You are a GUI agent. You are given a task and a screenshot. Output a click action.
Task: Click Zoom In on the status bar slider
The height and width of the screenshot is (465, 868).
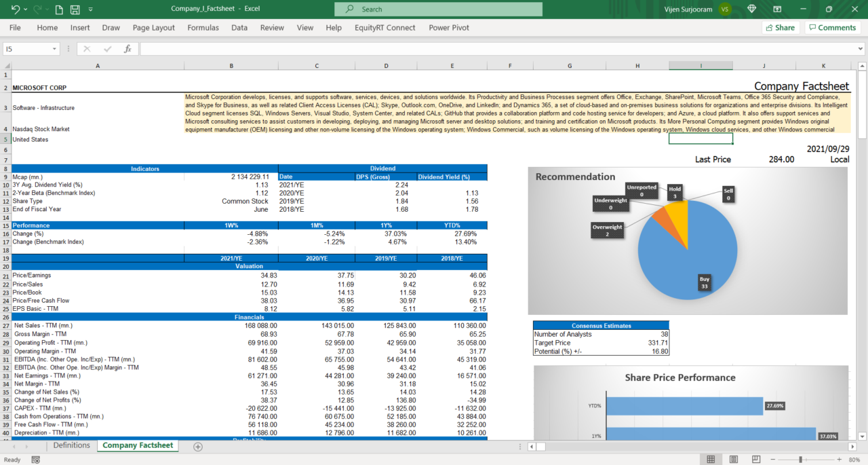[x=839, y=460]
